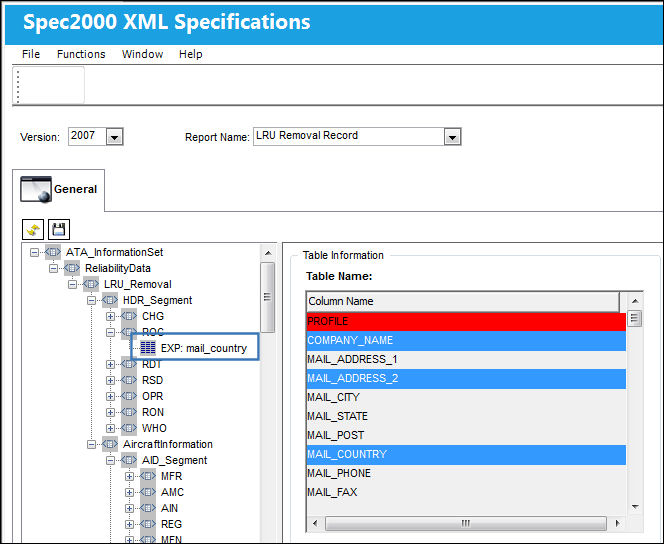Collapse the ATA_InformationSet node
Viewport: 664px width, 544px height.
(x=34, y=253)
